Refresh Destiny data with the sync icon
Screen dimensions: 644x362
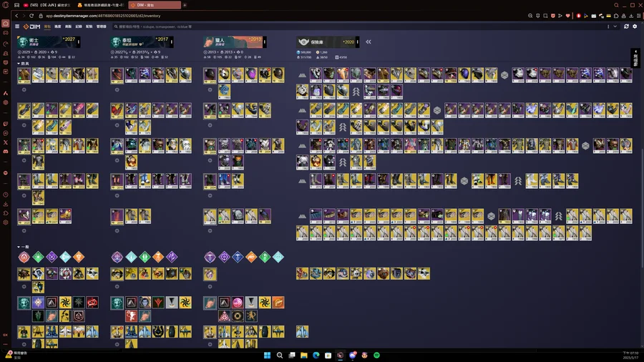click(x=626, y=26)
